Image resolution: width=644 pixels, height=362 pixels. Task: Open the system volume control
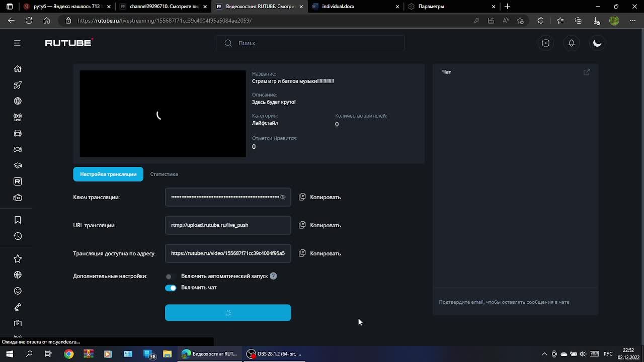[x=583, y=354]
